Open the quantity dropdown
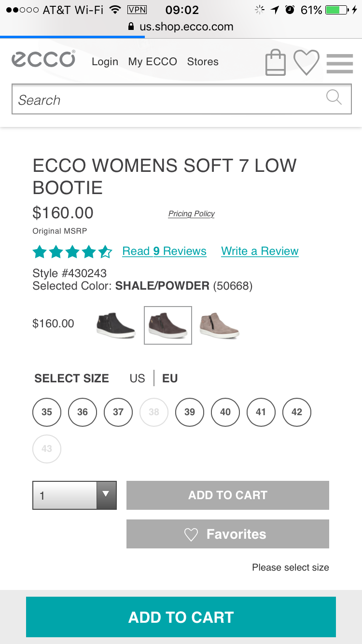Screen dimensions: 362x644 click(74, 495)
